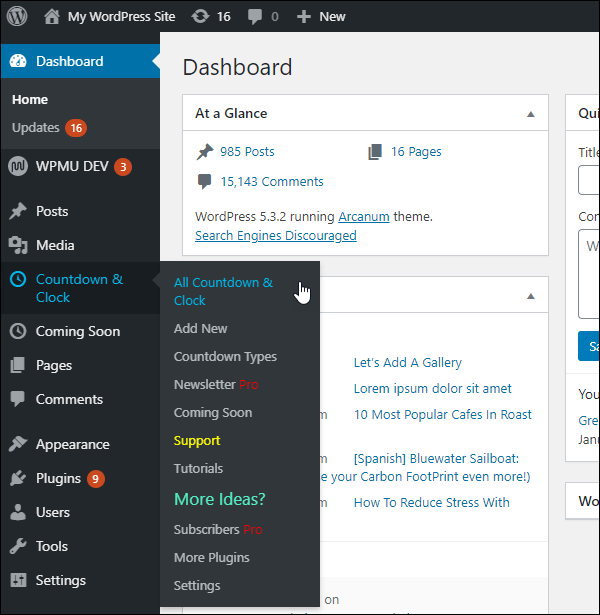Open the yellow Support submenu item
Viewport: 600px width, 615px height.
[x=197, y=440]
